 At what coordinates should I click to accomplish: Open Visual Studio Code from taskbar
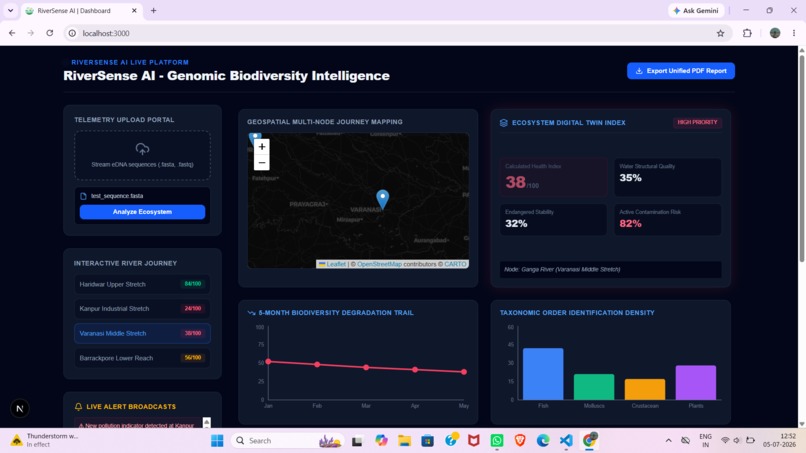pyautogui.click(x=566, y=441)
